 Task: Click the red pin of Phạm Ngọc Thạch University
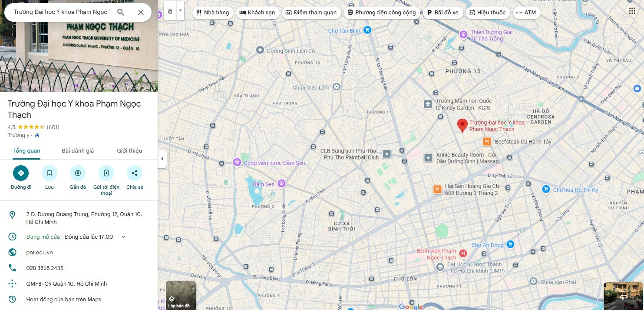[462, 125]
